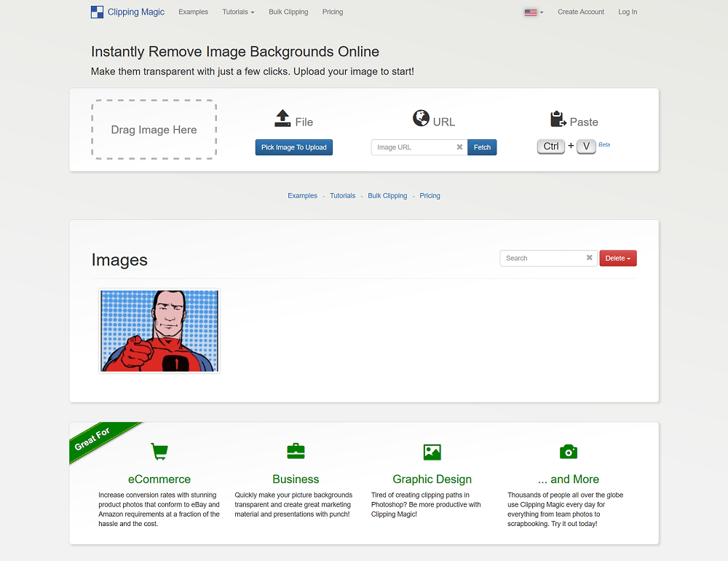This screenshot has height=561, width=728.
Task: Click the Ctrl key graphic
Action: click(551, 146)
